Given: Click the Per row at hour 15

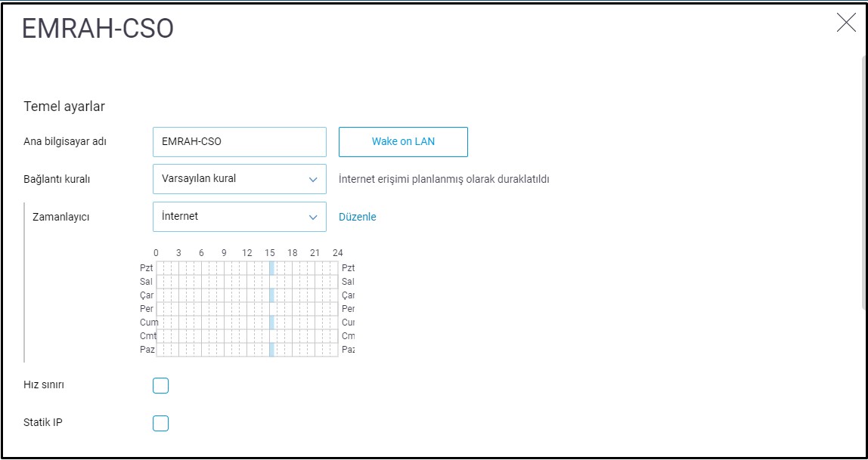Looking at the screenshot, I should pyautogui.click(x=271, y=309).
